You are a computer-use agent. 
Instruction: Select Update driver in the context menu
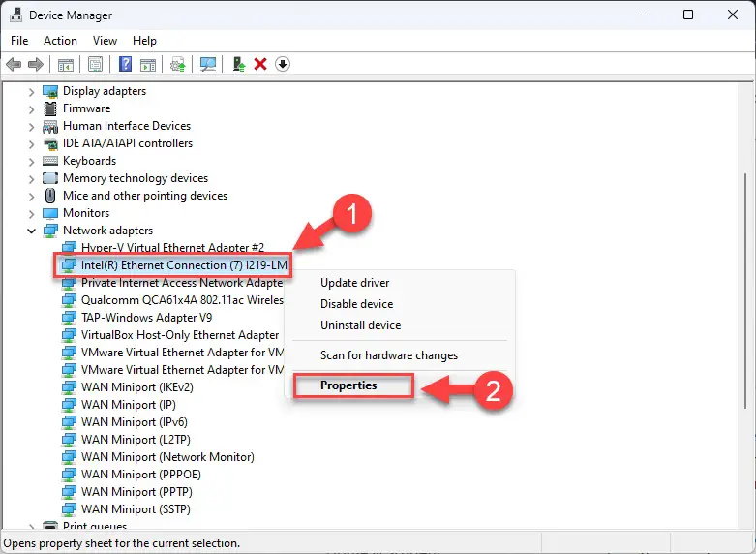[355, 283]
